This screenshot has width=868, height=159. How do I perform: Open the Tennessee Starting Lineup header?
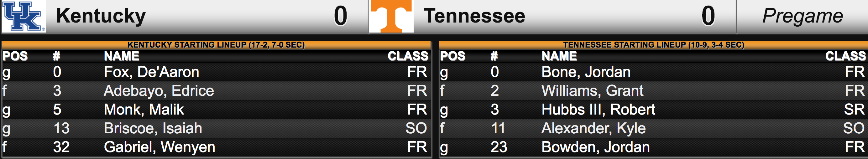(653, 45)
